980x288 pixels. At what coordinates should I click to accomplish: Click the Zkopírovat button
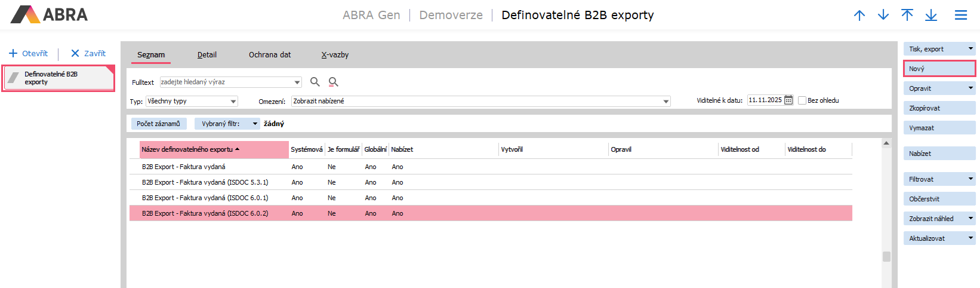(x=939, y=108)
